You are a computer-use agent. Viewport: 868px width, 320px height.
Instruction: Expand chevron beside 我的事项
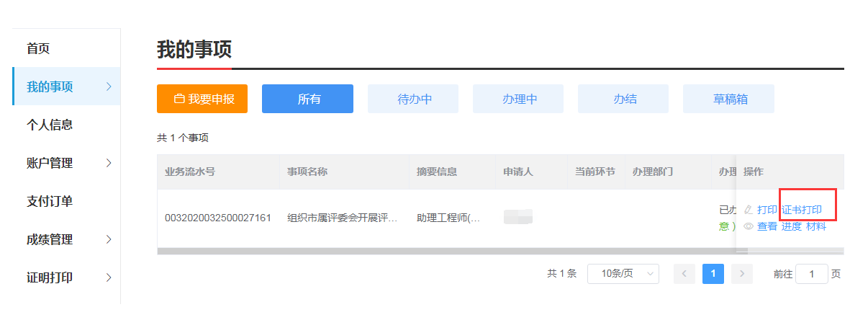[109, 87]
